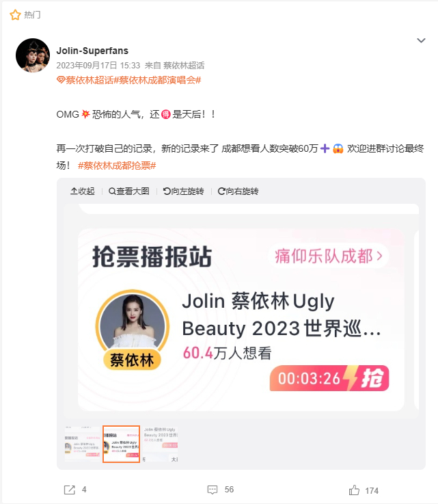Viewport: 438px width, 504px height.
Task: Open Jolin-Superfans profile avatar
Action: 33,55
